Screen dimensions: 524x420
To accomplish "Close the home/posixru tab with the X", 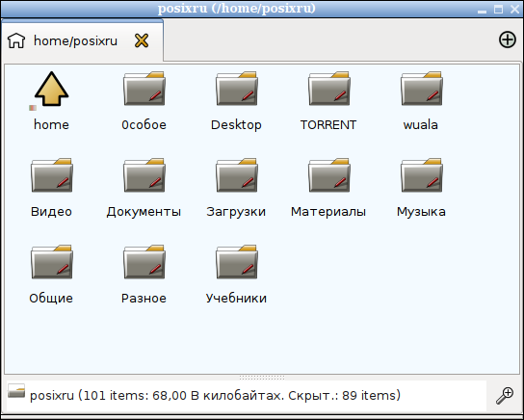I will click(142, 40).
